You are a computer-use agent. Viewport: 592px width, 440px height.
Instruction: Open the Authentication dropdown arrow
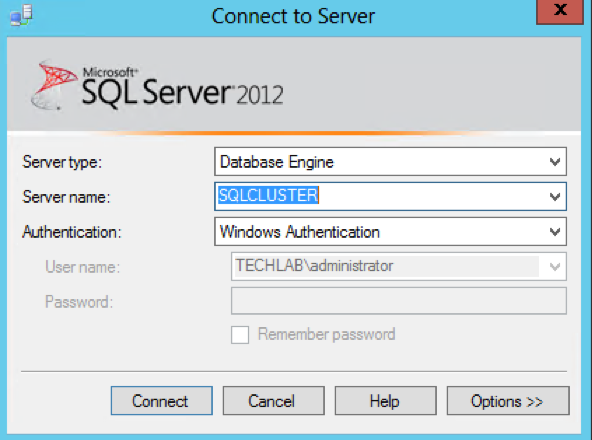pyautogui.click(x=555, y=232)
